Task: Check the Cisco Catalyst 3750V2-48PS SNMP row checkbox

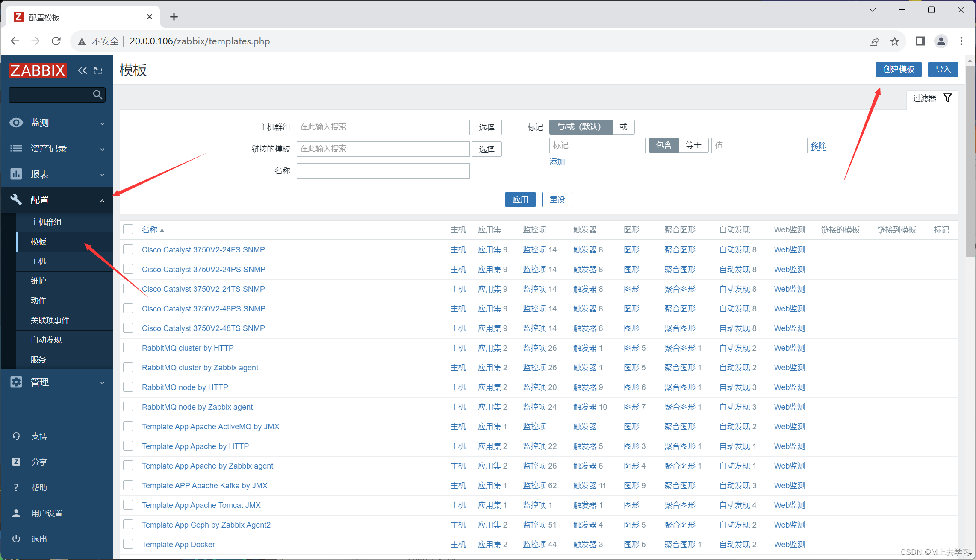Action: pyautogui.click(x=128, y=308)
